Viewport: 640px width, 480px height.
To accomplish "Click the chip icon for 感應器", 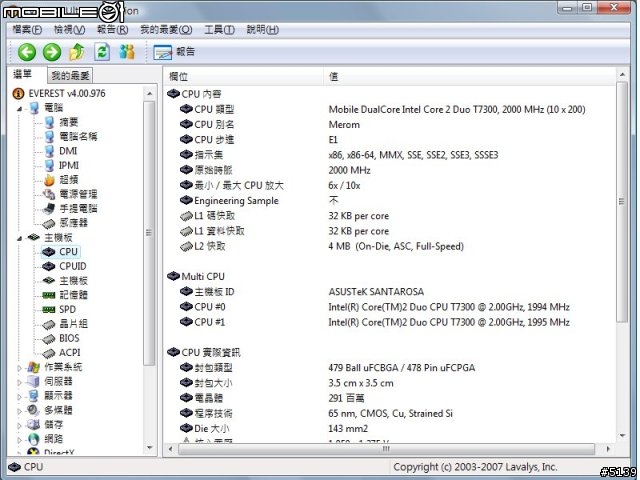I will click(x=49, y=223).
